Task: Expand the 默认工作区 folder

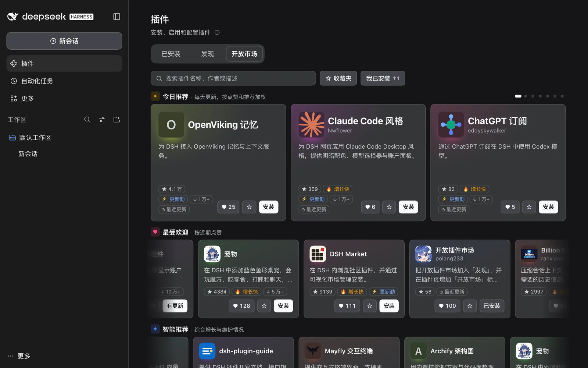Action: click(x=64, y=137)
